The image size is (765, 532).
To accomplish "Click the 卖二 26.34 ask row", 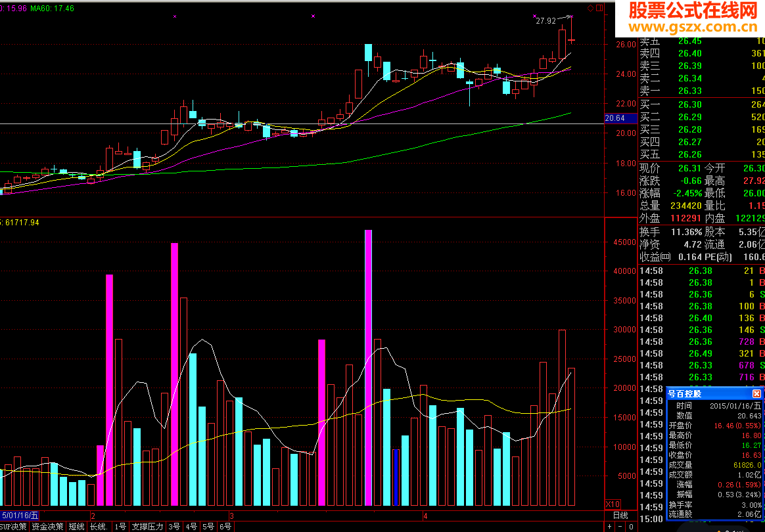I will click(701, 78).
